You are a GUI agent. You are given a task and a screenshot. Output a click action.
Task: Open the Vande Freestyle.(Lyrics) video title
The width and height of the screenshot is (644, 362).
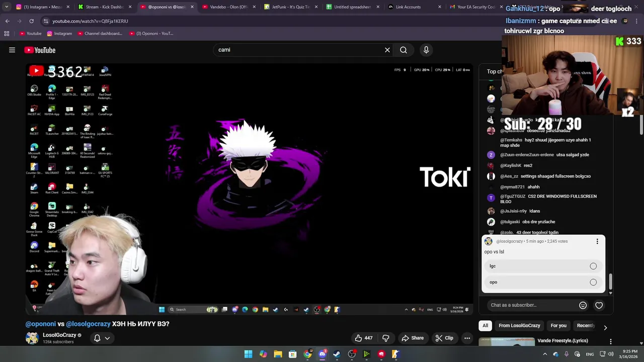(562, 340)
